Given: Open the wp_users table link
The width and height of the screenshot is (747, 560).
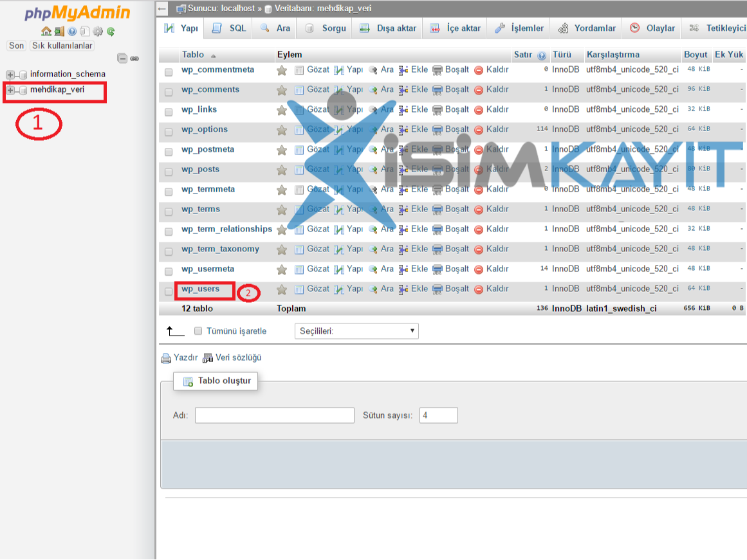Looking at the screenshot, I should (x=201, y=289).
